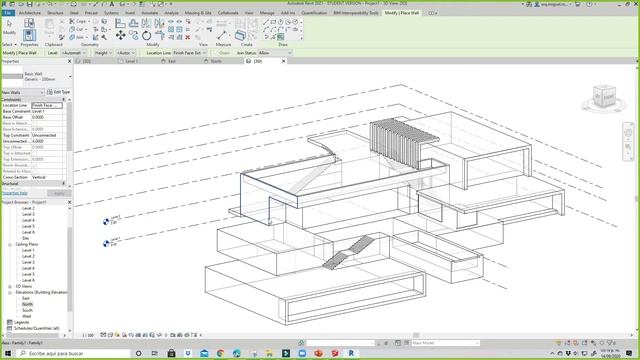Viewport: 640px width, 360px height.
Task: Close the Project Browser panel
Action: pyautogui.click(x=69, y=202)
